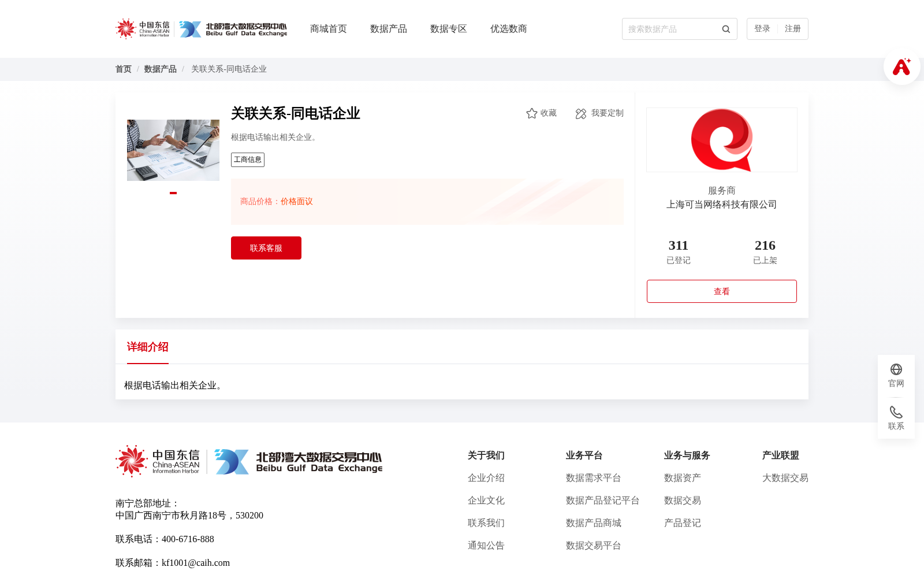Click provider name 上海可当网络科技有限公司
Screen dimensions: 924x578
pyautogui.click(x=722, y=205)
